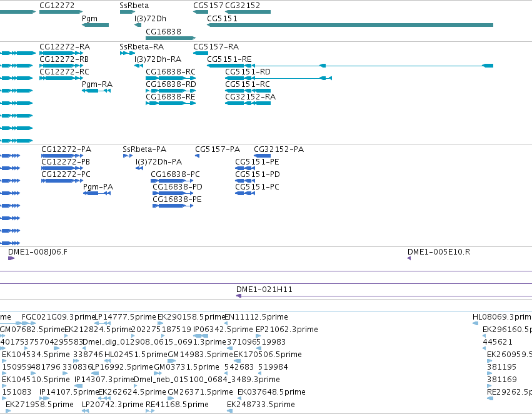Screen dimensions: 532x414
Task: Click EST EK037648.5prime label
Action: [271, 392]
